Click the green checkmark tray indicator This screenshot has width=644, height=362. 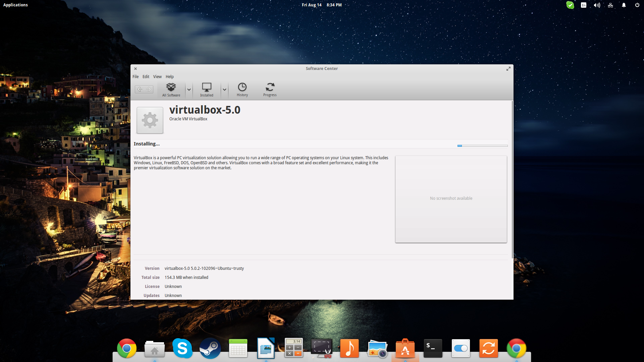tap(570, 5)
